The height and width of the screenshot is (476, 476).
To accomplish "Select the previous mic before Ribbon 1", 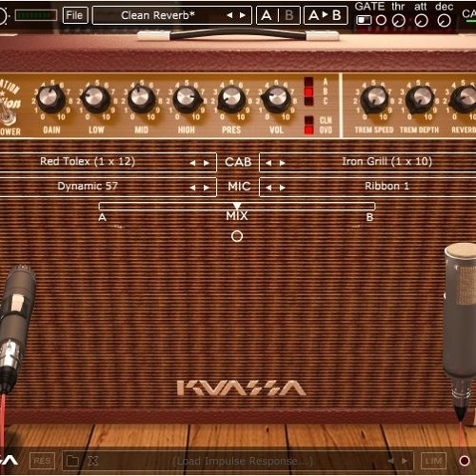I will tap(268, 188).
